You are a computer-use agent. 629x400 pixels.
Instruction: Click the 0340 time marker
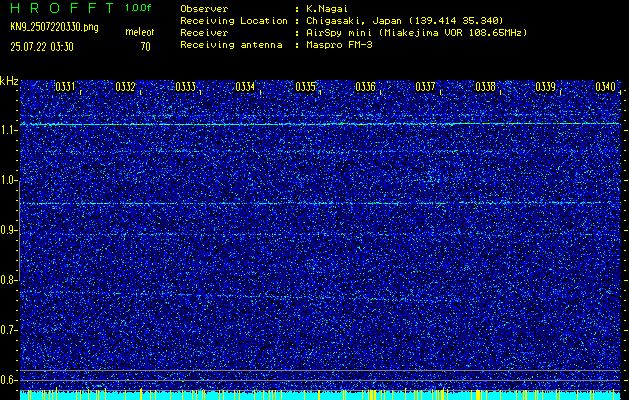tap(606, 87)
